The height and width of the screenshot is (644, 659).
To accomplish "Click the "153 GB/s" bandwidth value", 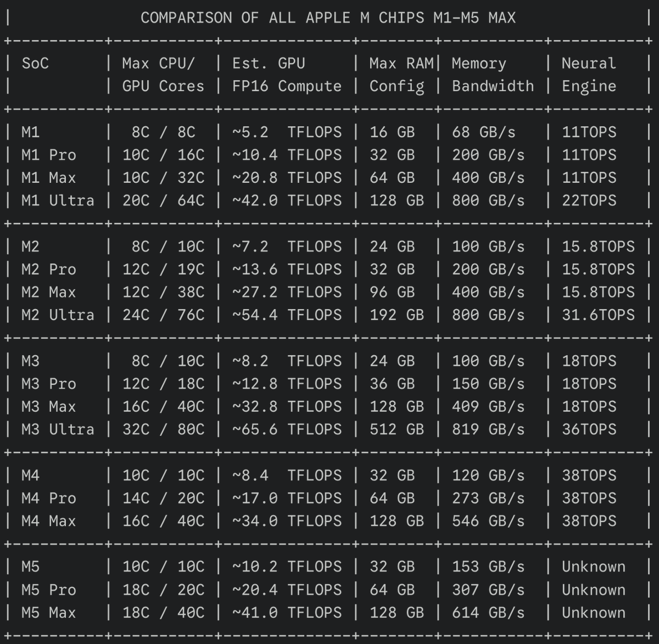I will tap(488, 567).
